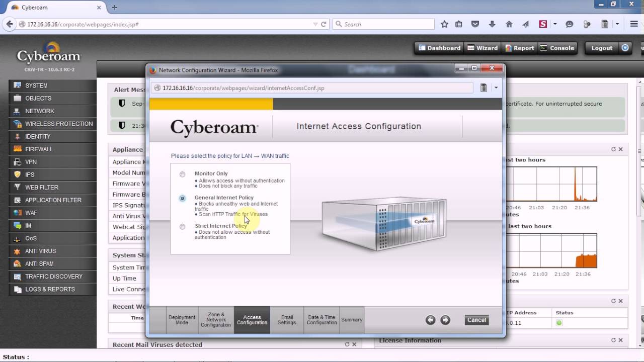Click the LOGS & REPORTS icon in the sidebar
The height and width of the screenshot is (362, 644).
click(18, 289)
